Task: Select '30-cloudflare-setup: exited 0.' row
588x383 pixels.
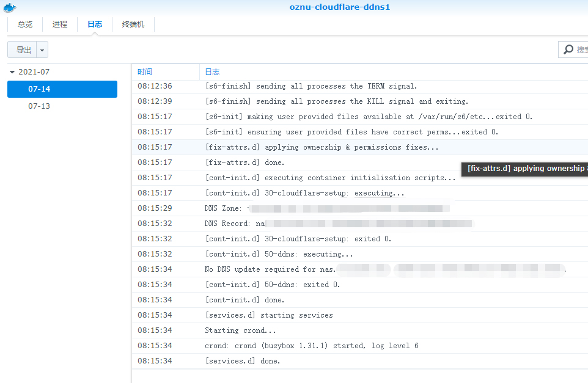Action: click(x=360, y=239)
